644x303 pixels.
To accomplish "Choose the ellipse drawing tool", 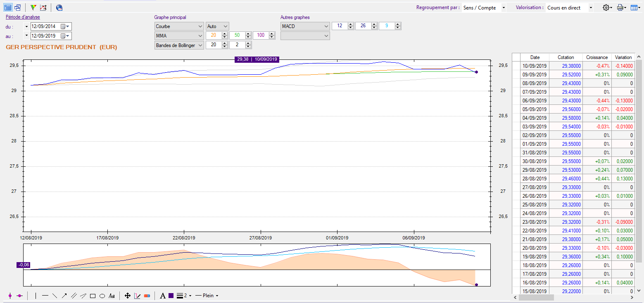I will point(102,296).
